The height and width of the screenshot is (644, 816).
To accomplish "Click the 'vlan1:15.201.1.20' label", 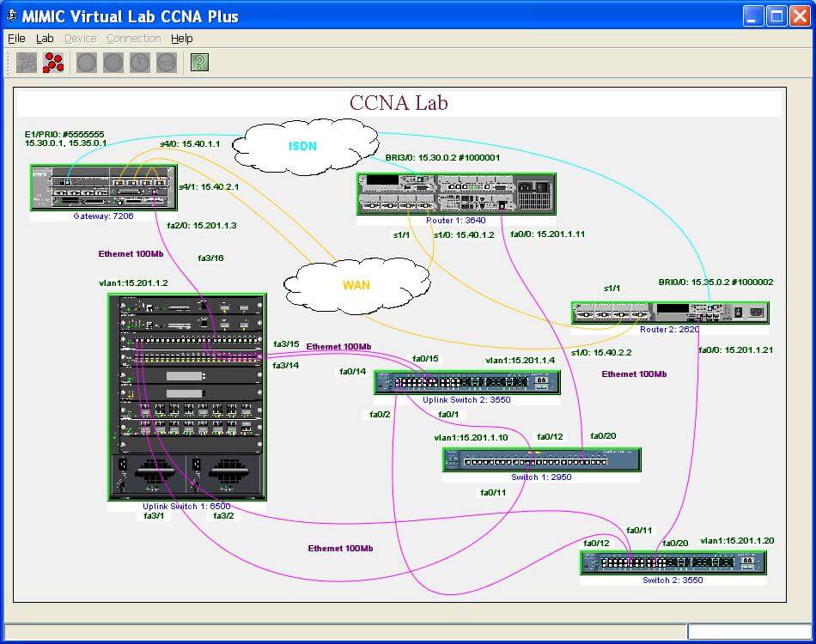I will tap(737, 540).
